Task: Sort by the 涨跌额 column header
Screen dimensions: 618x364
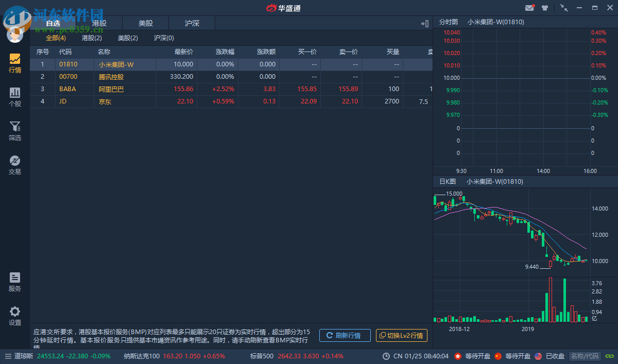Action: 266,52
